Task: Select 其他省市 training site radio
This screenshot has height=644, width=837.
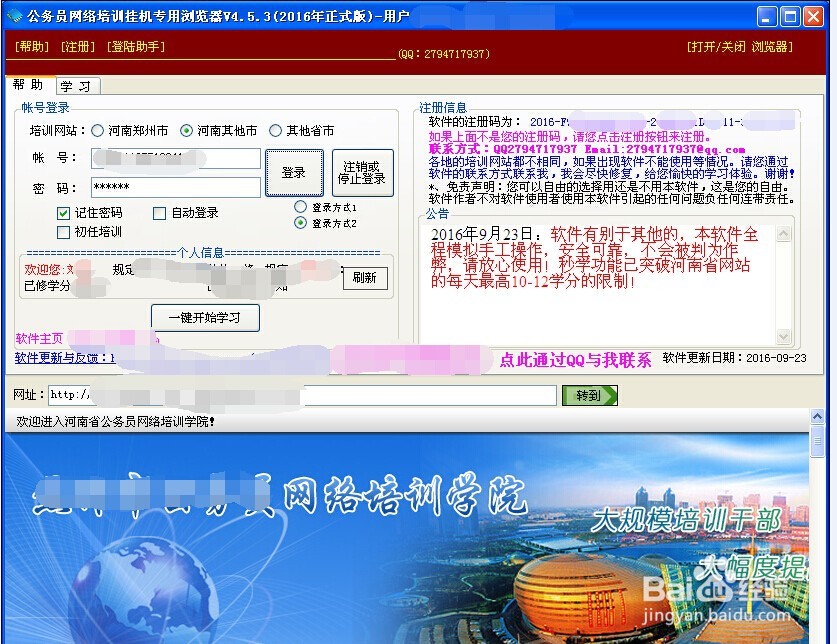Action: tap(275, 130)
